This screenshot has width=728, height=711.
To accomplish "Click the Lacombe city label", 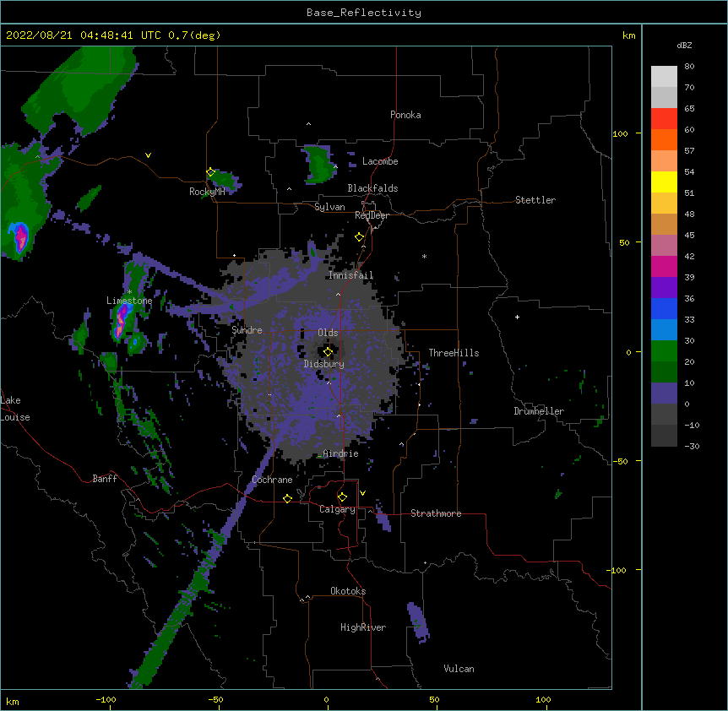I will click(x=380, y=161).
